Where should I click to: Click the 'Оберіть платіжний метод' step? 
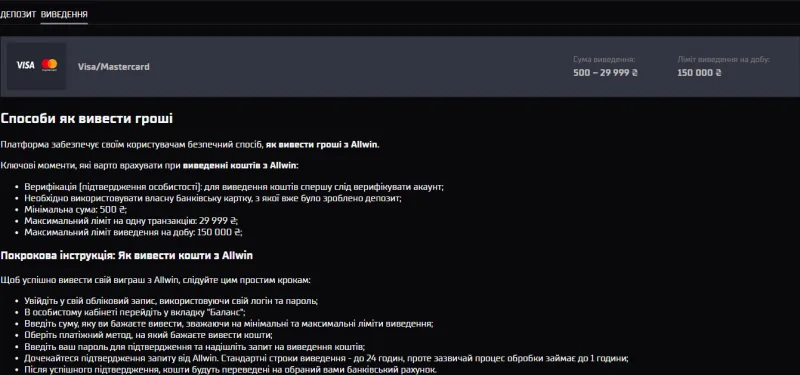(148, 335)
